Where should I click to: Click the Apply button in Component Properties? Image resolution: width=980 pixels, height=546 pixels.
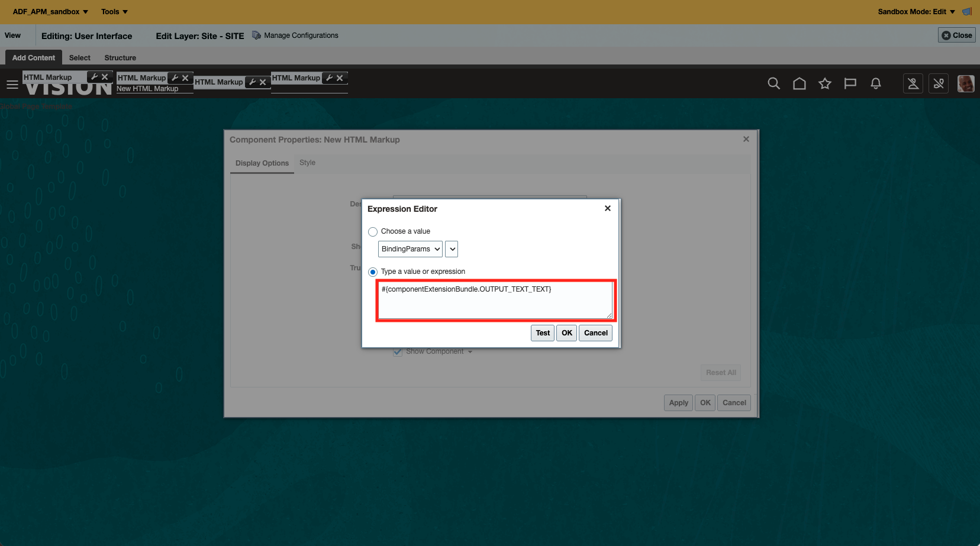click(678, 402)
